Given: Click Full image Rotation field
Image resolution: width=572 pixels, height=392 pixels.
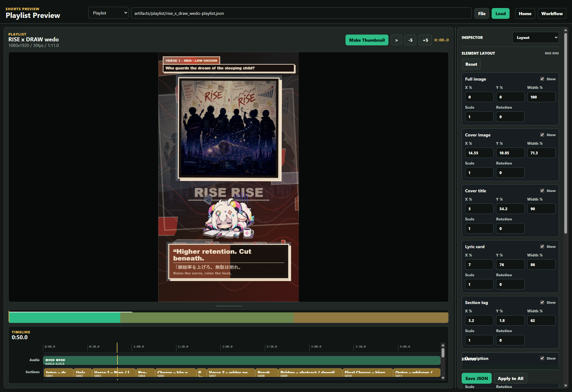Looking at the screenshot, I should click(x=510, y=117).
